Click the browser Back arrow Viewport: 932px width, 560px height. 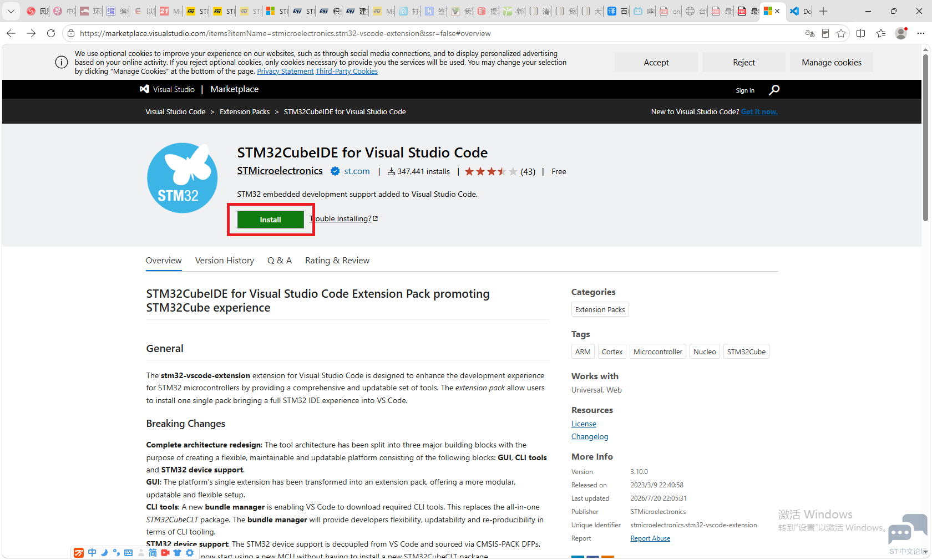11,33
